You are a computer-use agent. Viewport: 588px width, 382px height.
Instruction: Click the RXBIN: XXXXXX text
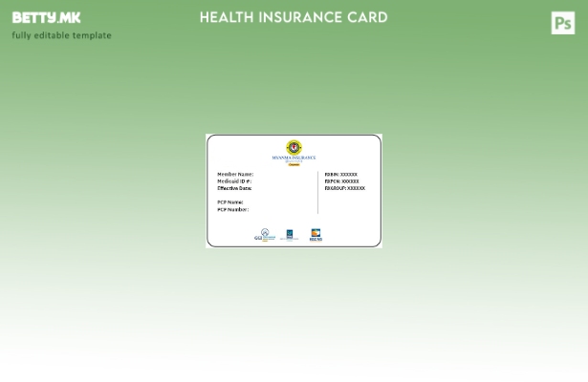pos(341,175)
